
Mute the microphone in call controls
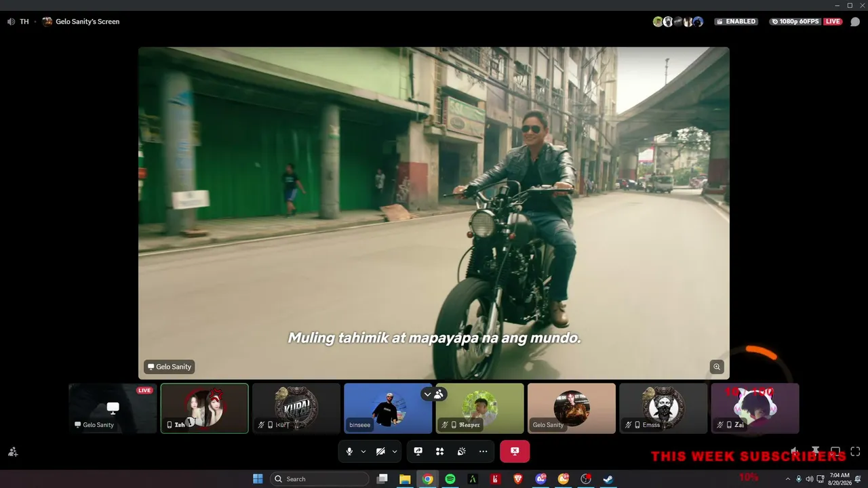point(349,451)
